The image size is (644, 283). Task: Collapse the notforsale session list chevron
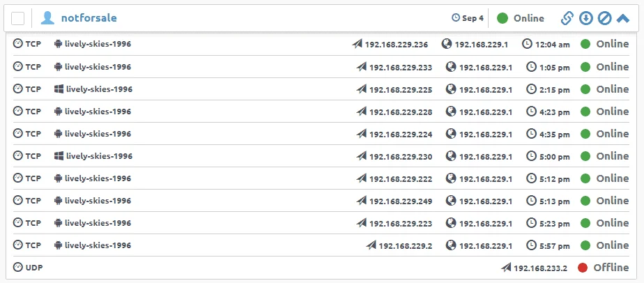tap(623, 18)
